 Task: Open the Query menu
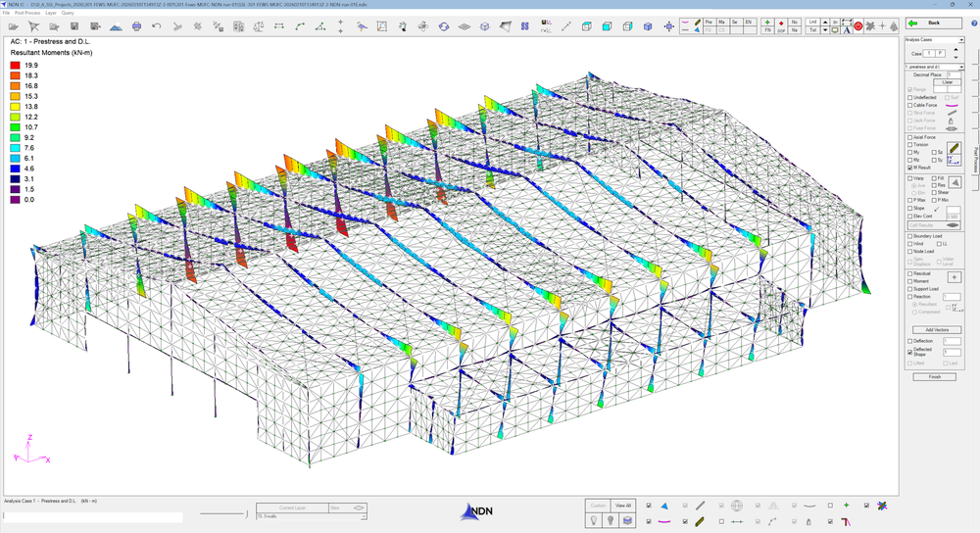click(x=68, y=13)
